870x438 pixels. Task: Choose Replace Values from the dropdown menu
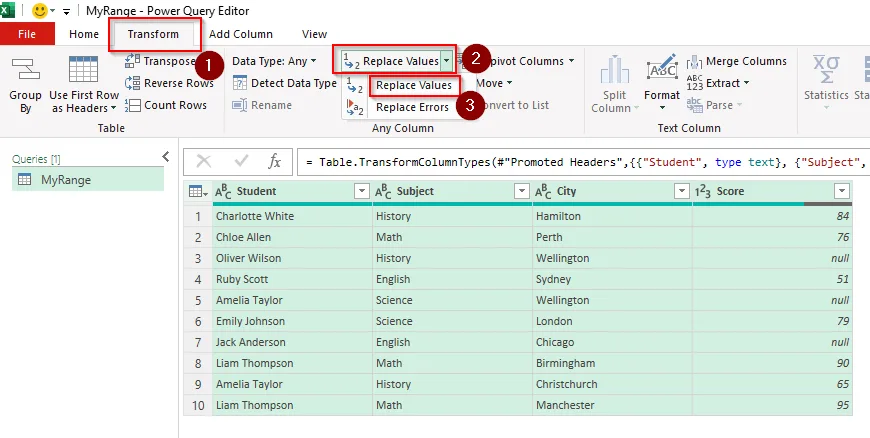tap(414, 85)
